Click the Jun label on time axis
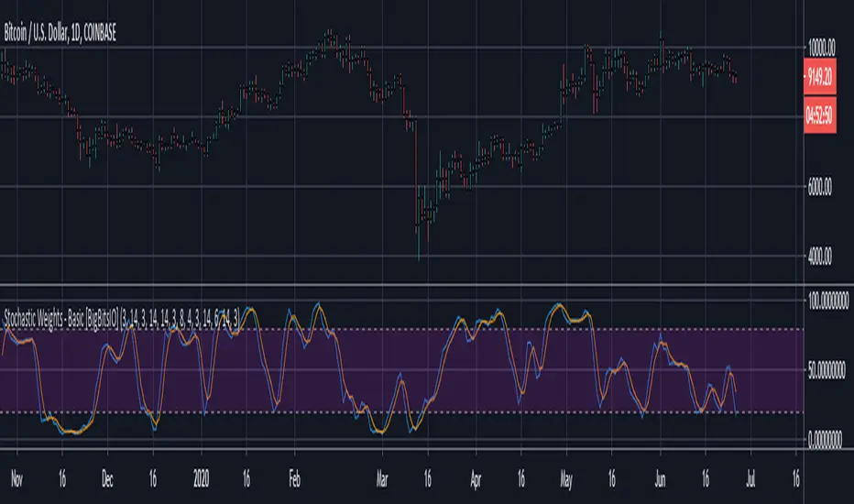This screenshot has height=504, width=854. [660, 479]
